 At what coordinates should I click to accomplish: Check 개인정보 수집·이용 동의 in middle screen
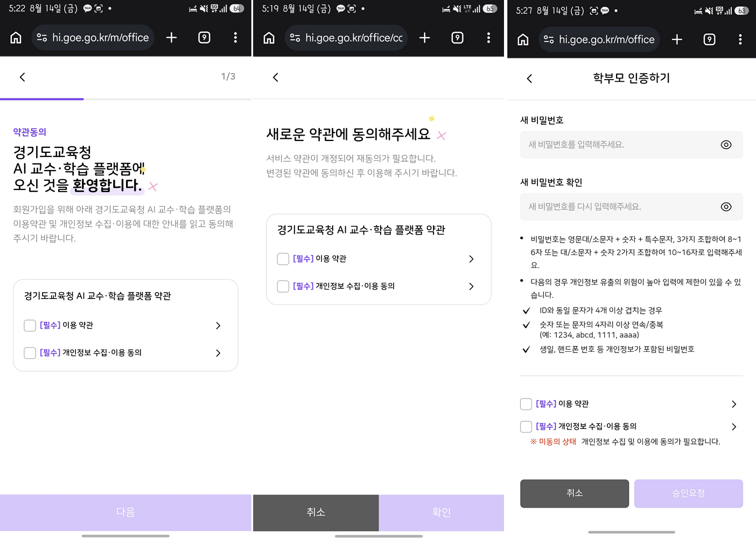pyautogui.click(x=283, y=286)
